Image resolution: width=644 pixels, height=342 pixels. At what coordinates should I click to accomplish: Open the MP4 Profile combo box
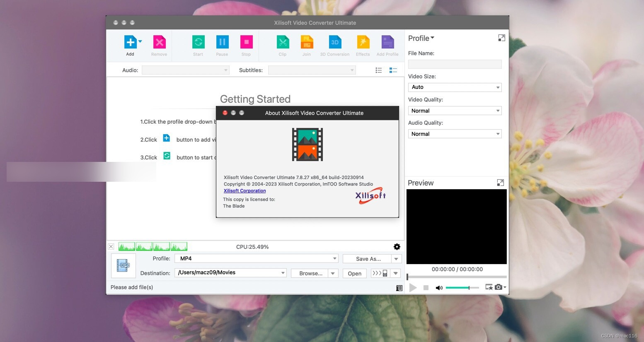pos(257,258)
